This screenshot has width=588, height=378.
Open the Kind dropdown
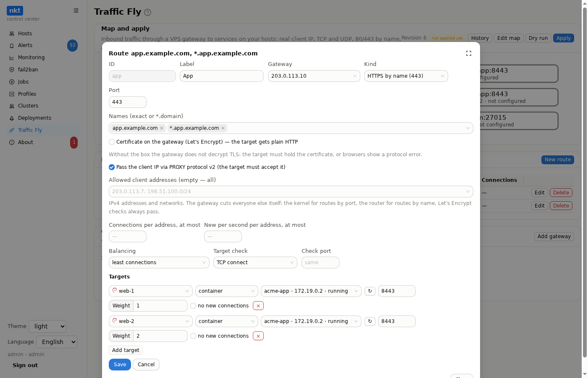pos(406,76)
